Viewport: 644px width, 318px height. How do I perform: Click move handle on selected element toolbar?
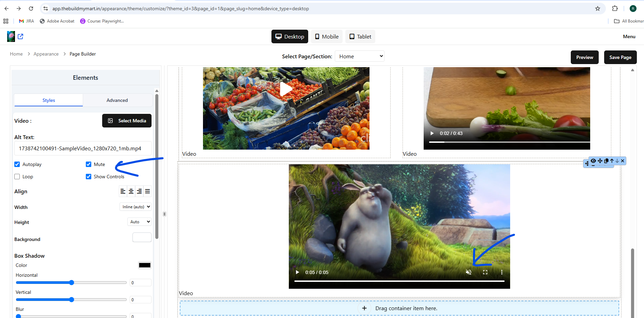(x=600, y=161)
